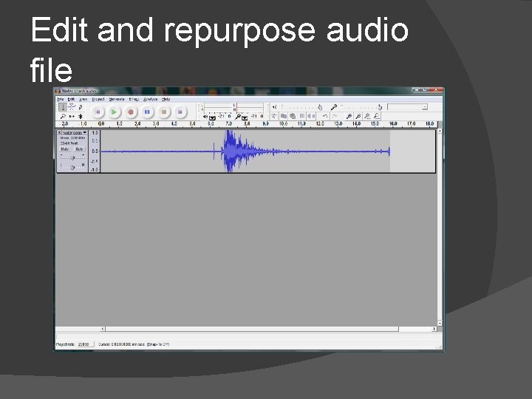
Task: Open the File menu
Action: [x=61, y=99]
